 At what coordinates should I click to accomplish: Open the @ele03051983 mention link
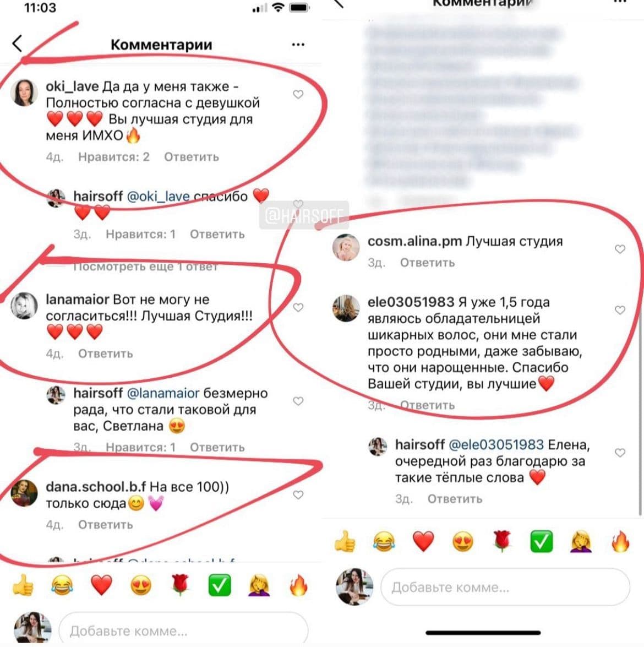pos(496,445)
